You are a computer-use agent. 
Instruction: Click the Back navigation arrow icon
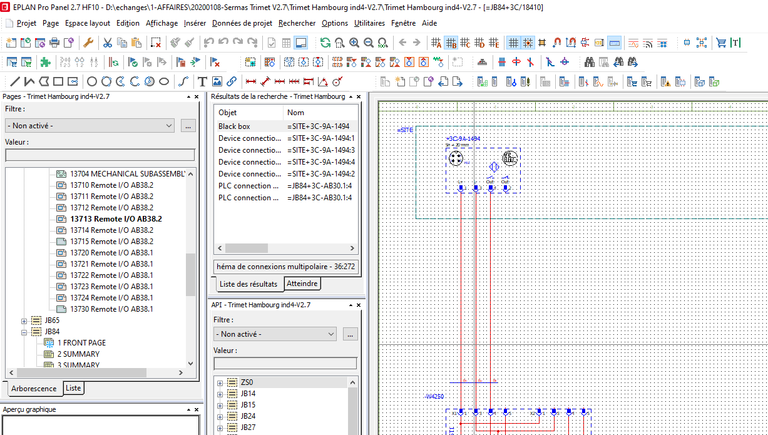[403, 43]
